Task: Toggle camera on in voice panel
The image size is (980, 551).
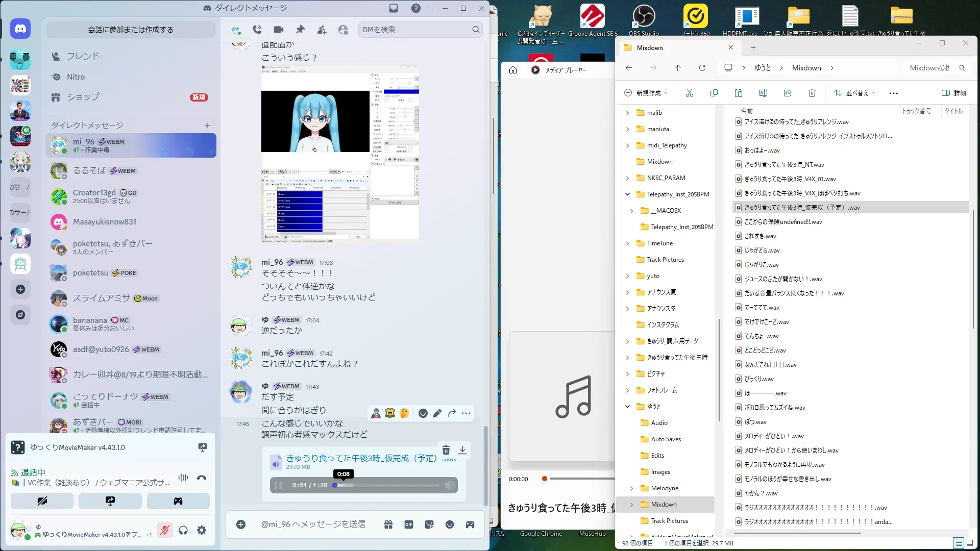Action: 42,501
